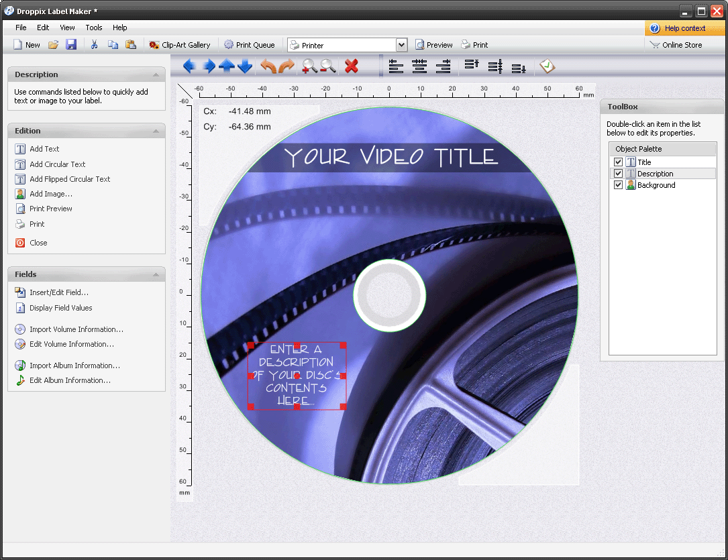Image resolution: width=728 pixels, height=560 pixels.
Task: Click the Object Palette column header
Action: pyautogui.click(x=662, y=149)
